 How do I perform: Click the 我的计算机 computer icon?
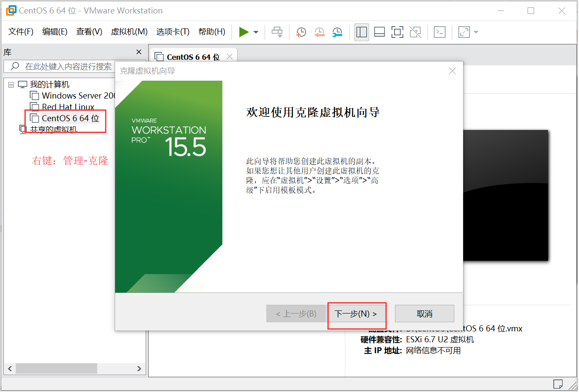[x=22, y=85]
